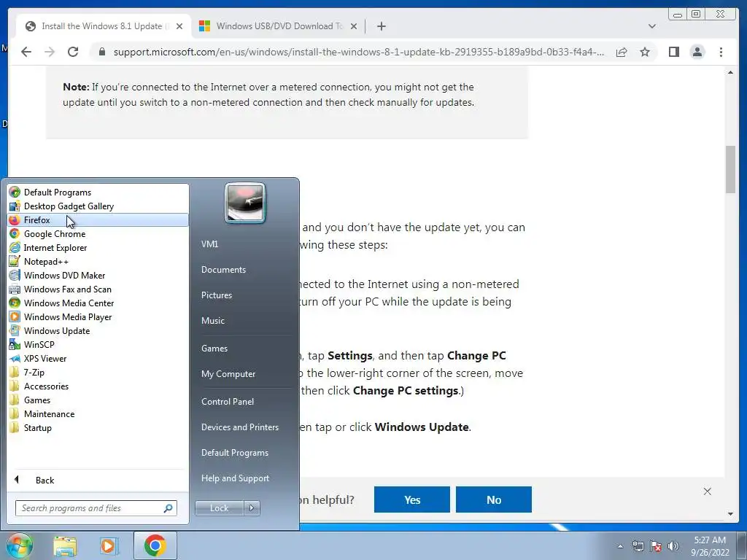Expand the Maintenance folder
Viewport: 747px width, 560px height.
(x=98, y=414)
